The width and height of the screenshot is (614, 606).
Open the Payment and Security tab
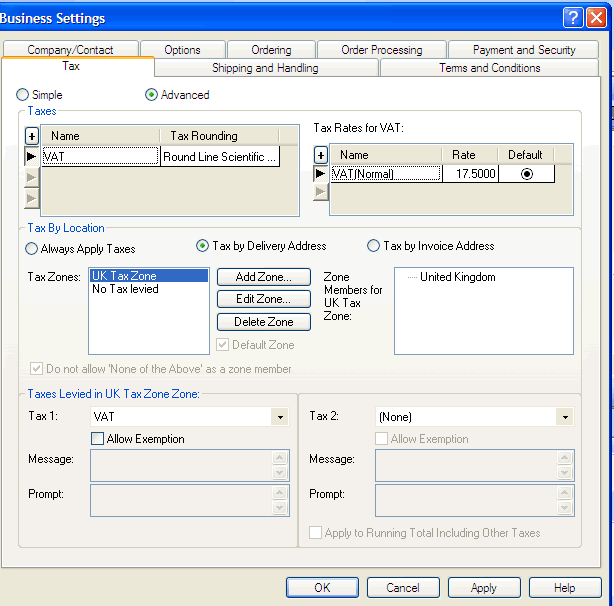[x=523, y=50]
